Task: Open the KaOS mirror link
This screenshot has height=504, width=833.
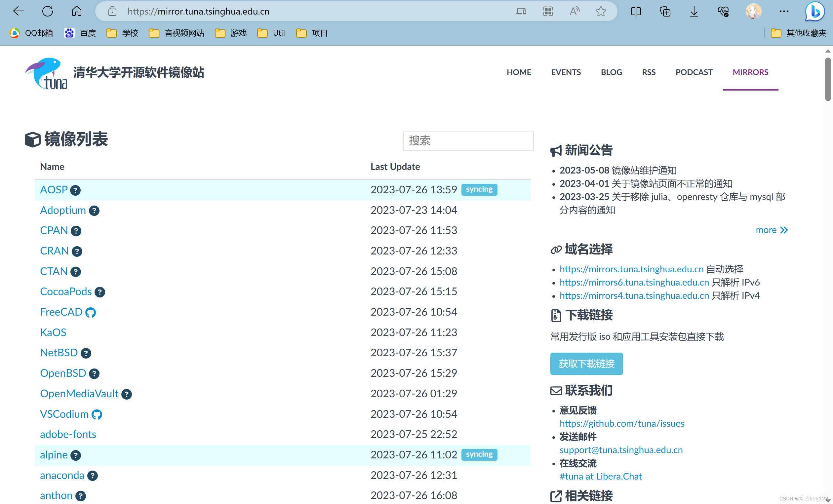Action: (53, 332)
